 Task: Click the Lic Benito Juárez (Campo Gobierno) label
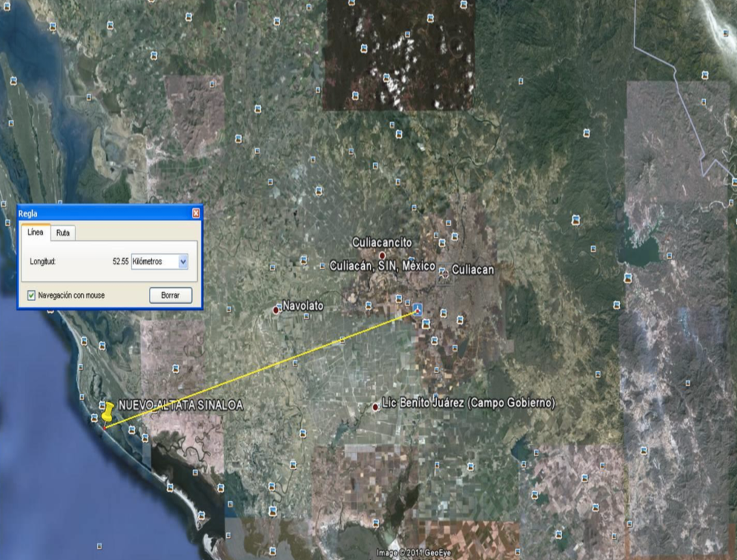click(x=468, y=403)
